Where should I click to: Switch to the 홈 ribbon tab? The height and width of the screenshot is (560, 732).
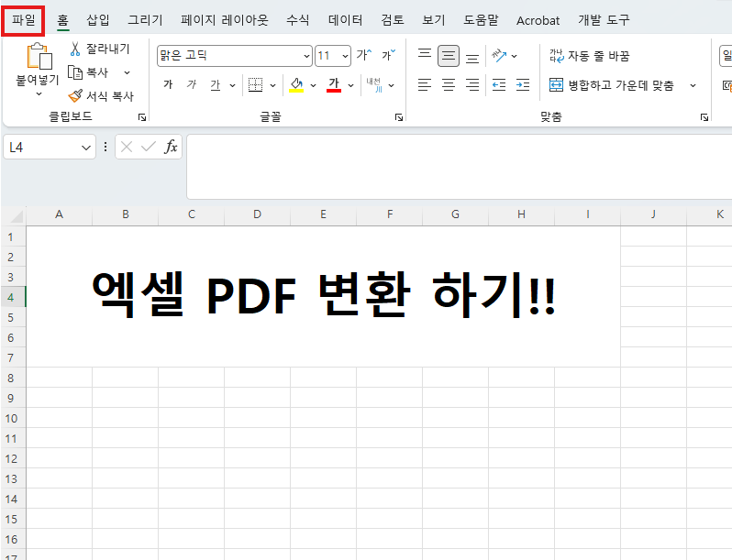coord(62,20)
